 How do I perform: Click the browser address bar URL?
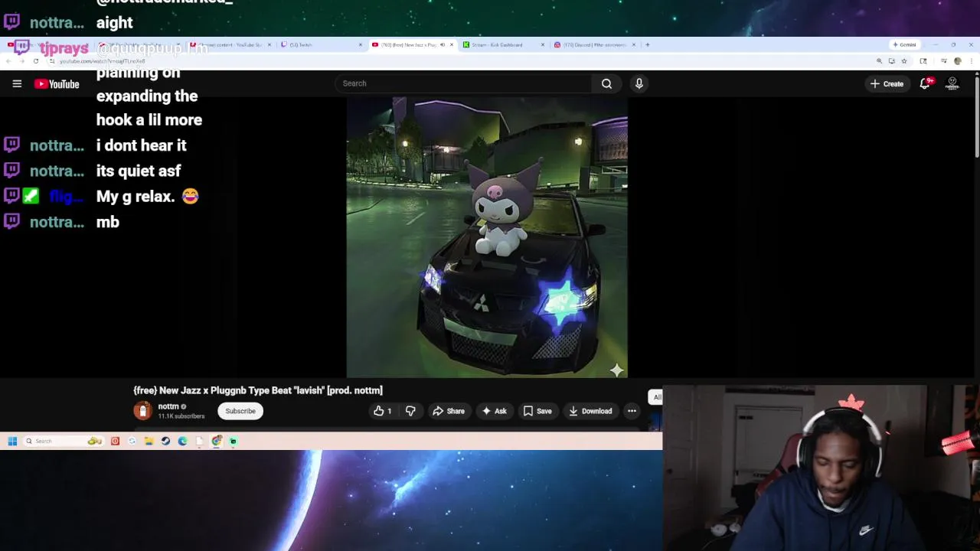[x=102, y=61]
